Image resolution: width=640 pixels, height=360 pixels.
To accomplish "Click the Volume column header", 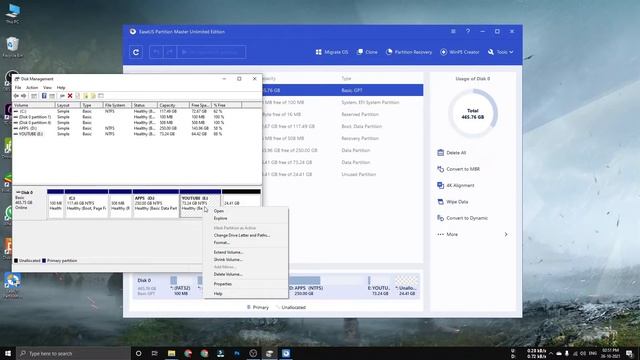I will pyautogui.click(x=34, y=105).
